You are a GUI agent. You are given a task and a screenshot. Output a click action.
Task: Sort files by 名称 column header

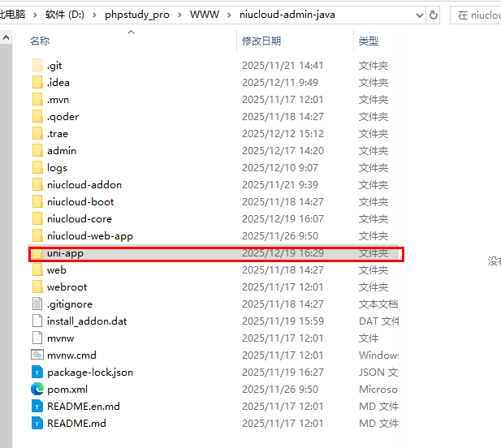pos(40,41)
